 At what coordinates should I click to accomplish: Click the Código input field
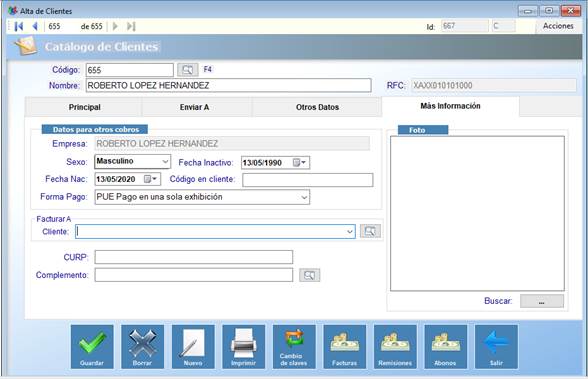130,70
